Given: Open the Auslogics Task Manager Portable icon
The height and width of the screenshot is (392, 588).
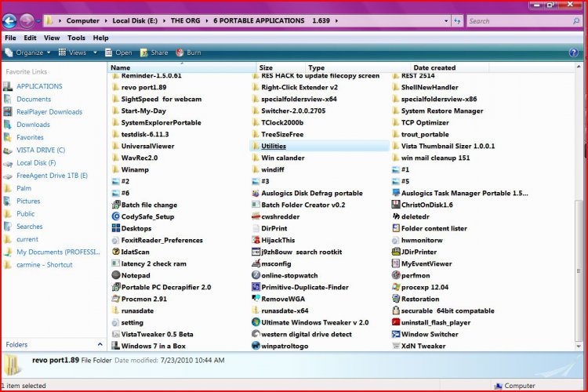Looking at the screenshot, I should pyautogui.click(x=396, y=193).
